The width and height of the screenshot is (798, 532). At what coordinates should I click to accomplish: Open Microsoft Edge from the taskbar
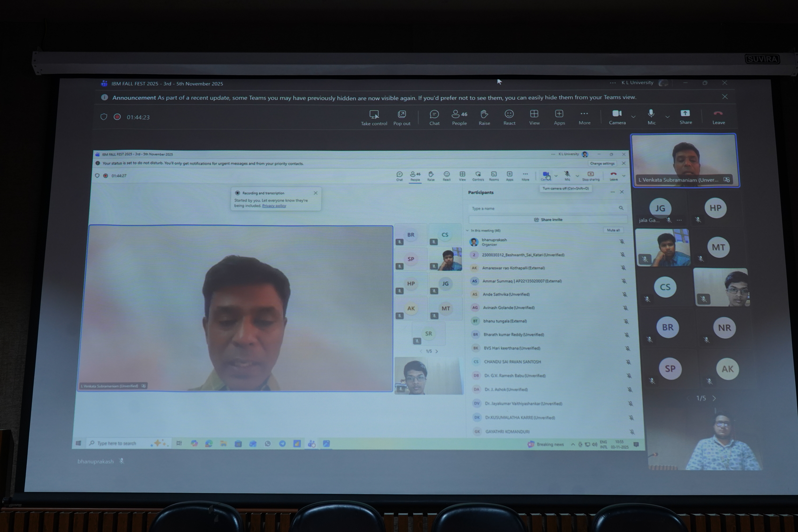tap(209, 443)
